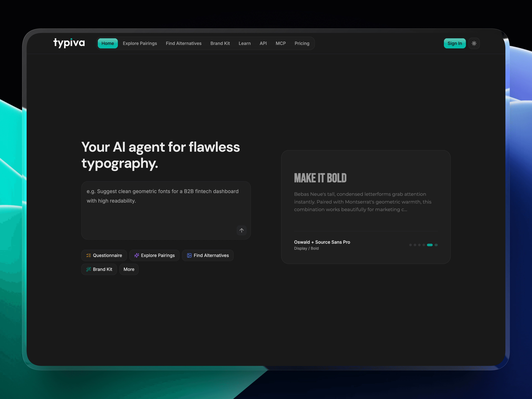Select the first carousel dot on the card
The height and width of the screenshot is (399, 532).
pos(410,245)
